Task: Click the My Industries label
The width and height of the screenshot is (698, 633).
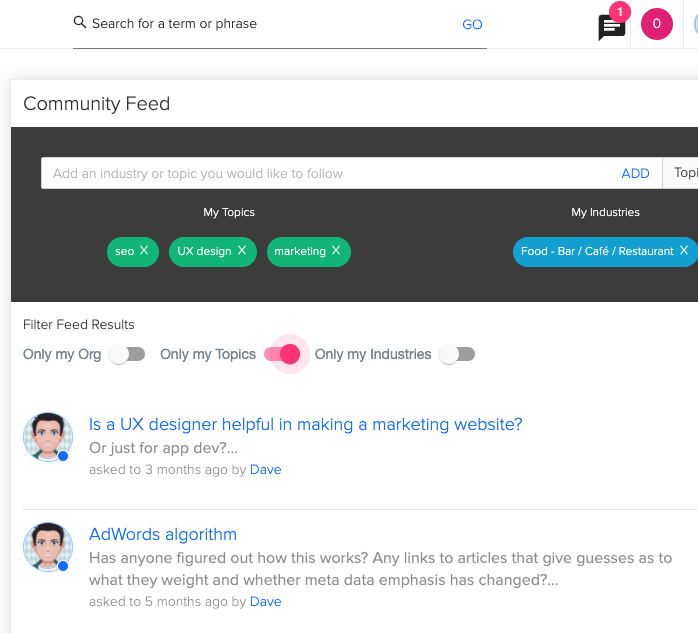Action: pyautogui.click(x=605, y=212)
